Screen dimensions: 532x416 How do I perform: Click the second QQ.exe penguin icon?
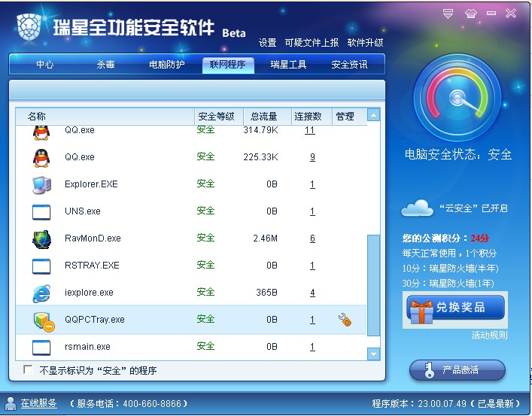tap(41, 158)
